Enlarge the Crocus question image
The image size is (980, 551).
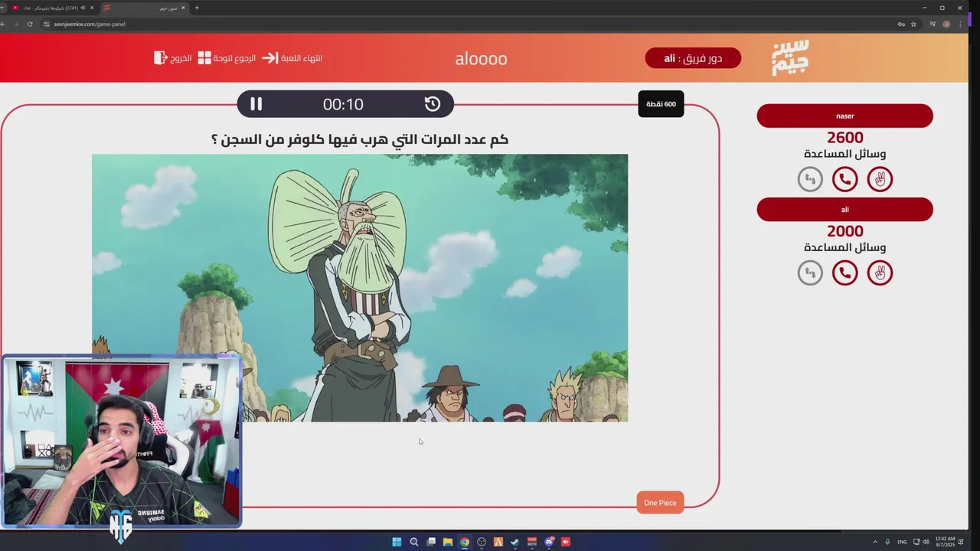(360, 288)
